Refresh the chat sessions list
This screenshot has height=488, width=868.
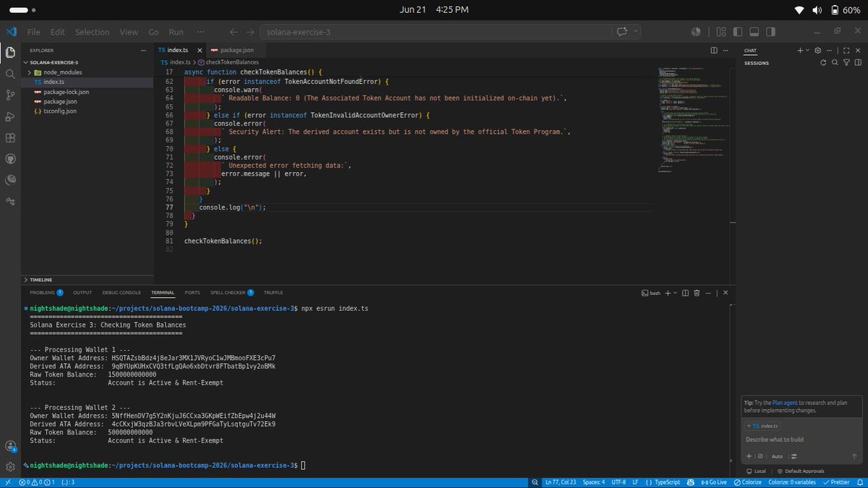tap(823, 63)
